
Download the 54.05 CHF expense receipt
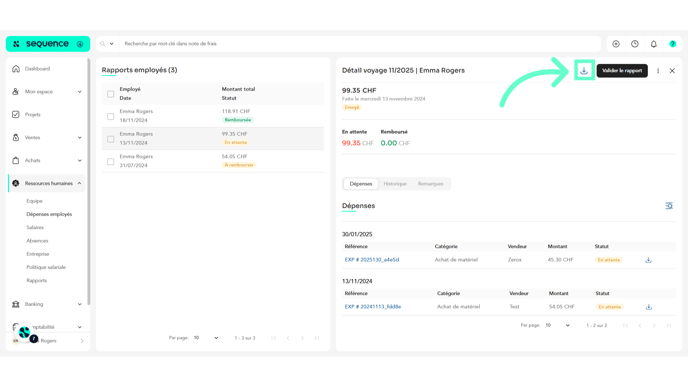[649, 307]
